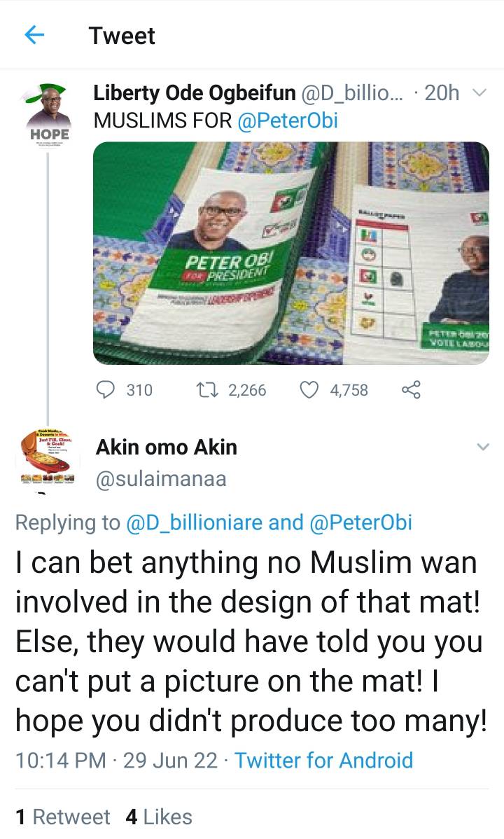Screen dimensions: 504x839
Task: Tap the Liberty Ode Ogbeifun display name
Action: [194, 92]
